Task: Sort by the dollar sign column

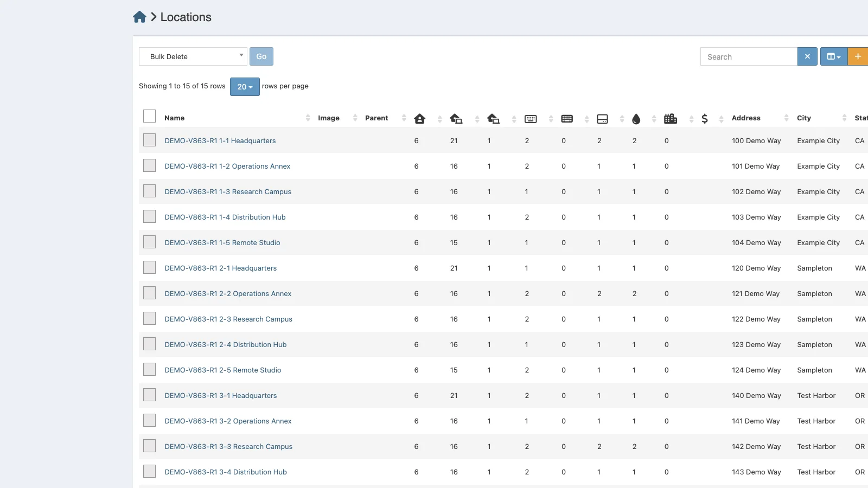Action: pos(705,119)
